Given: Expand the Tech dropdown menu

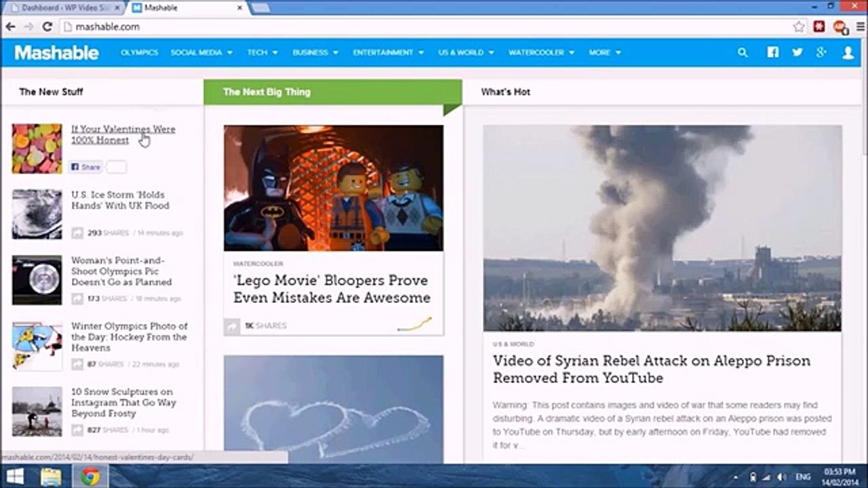Looking at the screenshot, I should click(262, 52).
